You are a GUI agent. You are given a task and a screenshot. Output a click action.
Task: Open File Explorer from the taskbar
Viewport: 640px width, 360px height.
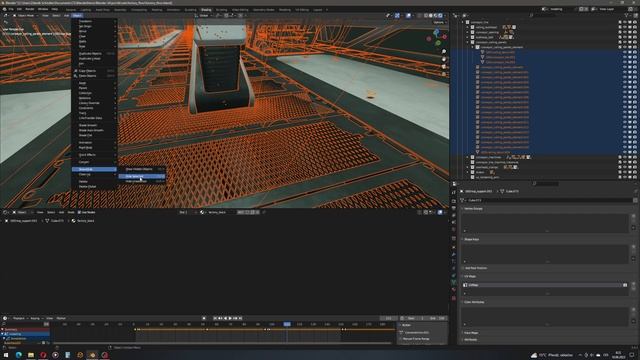pos(31,355)
